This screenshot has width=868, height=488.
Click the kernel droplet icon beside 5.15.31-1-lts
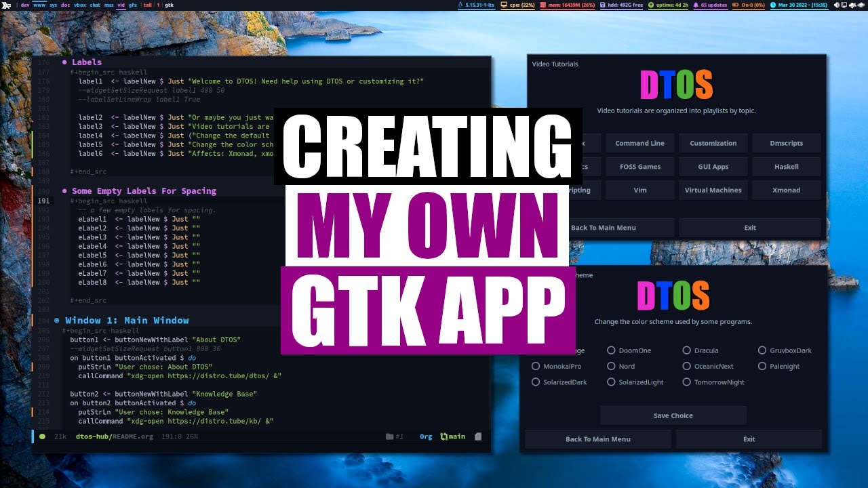click(460, 5)
